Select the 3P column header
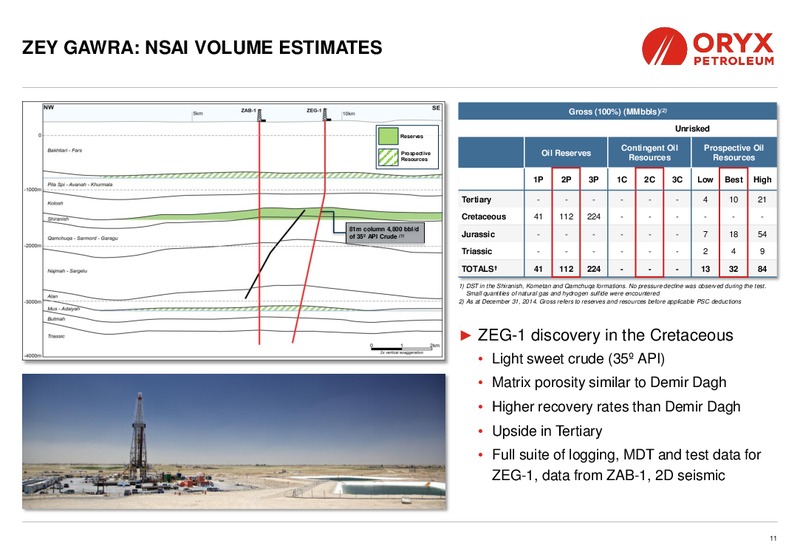800x554 pixels. tap(593, 180)
